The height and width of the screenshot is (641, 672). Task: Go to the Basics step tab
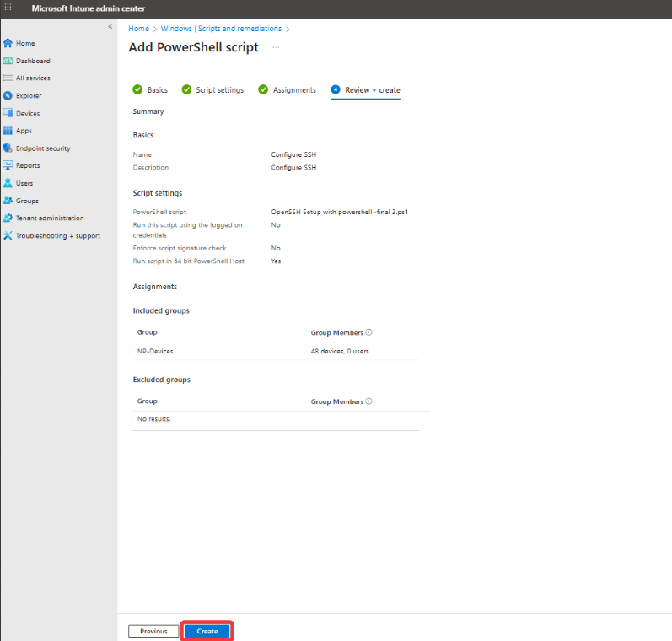click(x=150, y=90)
